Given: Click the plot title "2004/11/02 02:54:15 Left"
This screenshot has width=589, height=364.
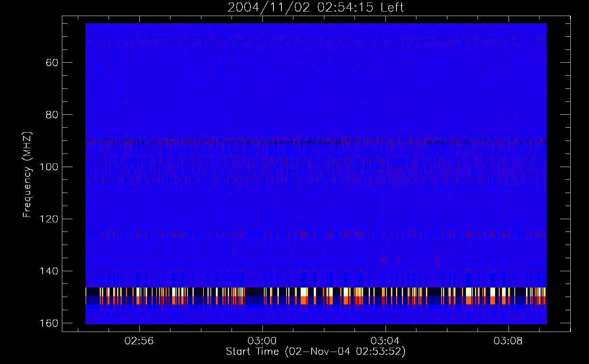Looking at the screenshot, I should coord(316,7).
